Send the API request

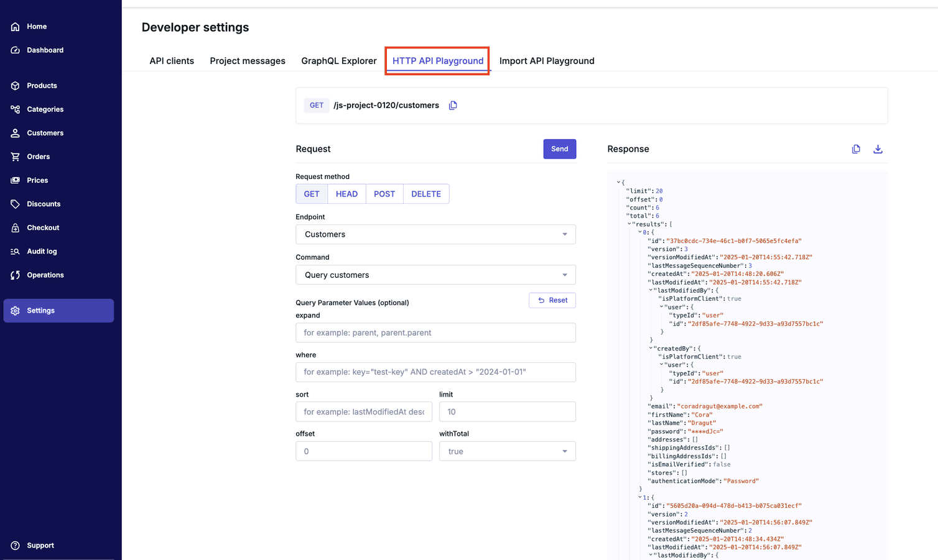coord(559,149)
